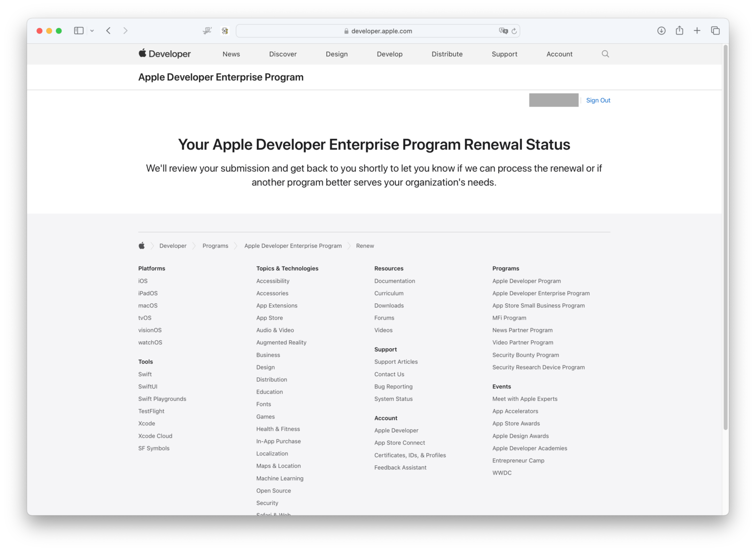The width and height of the screenshot is (756, 551).
Task: Open a new tab with the plus icon
Action: pos(697,30)
